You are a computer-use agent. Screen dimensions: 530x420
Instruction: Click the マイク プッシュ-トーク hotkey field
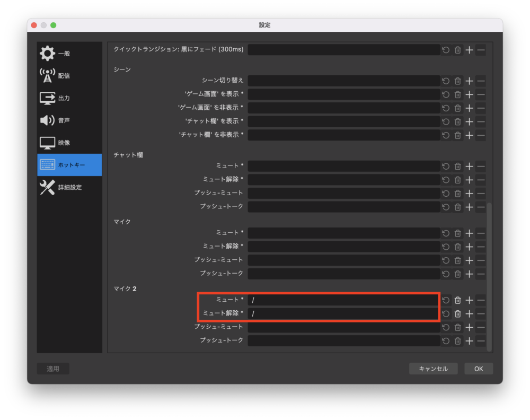tap(343, 274)
